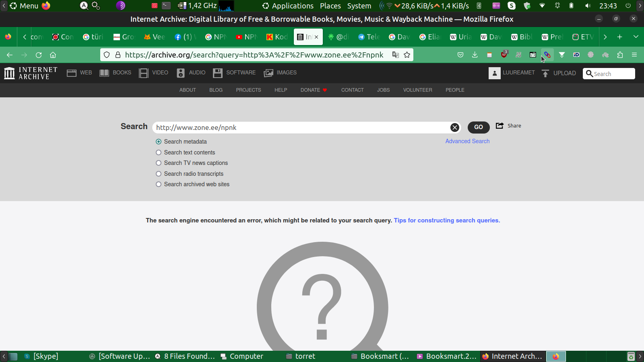Open the VIDEO media menu
The height and width of the screenshot is (362, 644).
(153, 73)
